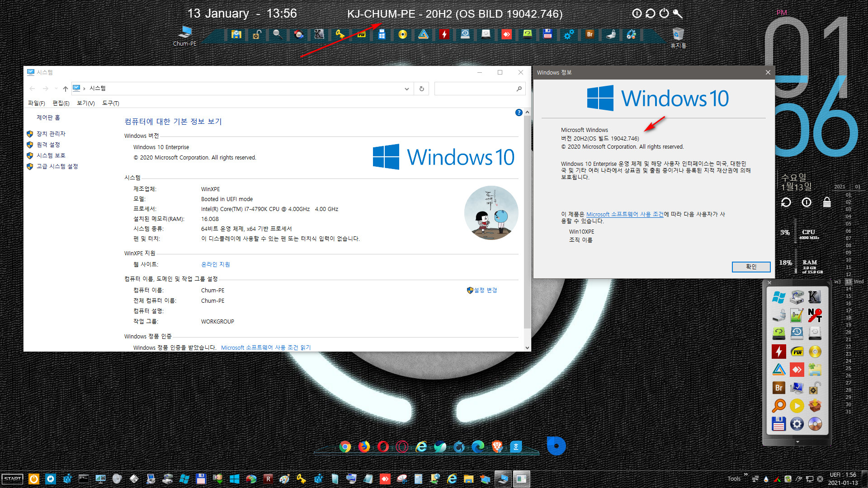Screen dimensions: 868x488
Task: Click the up-one-level arrow in System window
Action: click(66, 89)
